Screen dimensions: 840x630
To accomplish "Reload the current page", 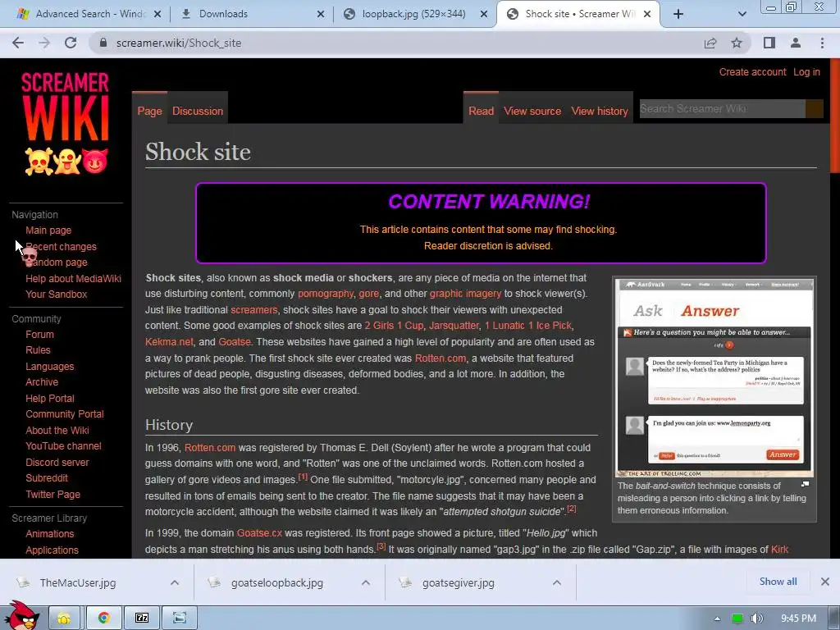I will (x=71, y=43).
